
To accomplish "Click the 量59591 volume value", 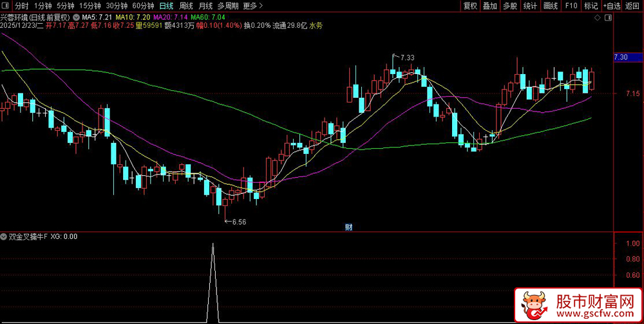I will [150, 26].
